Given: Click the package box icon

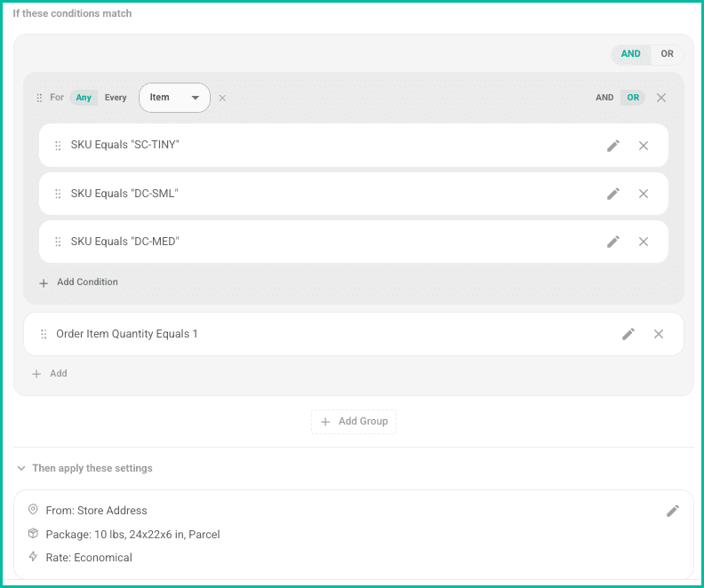Looking at the screenshot, I should tap(33, 533).
